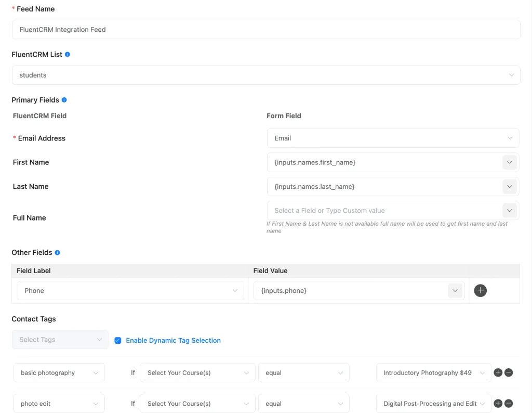Open Full Name field shortcode chevron

coord(509,211)
